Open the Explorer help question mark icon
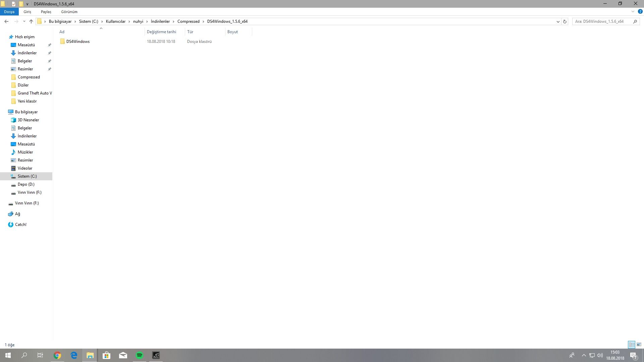 tap(640, 11)
